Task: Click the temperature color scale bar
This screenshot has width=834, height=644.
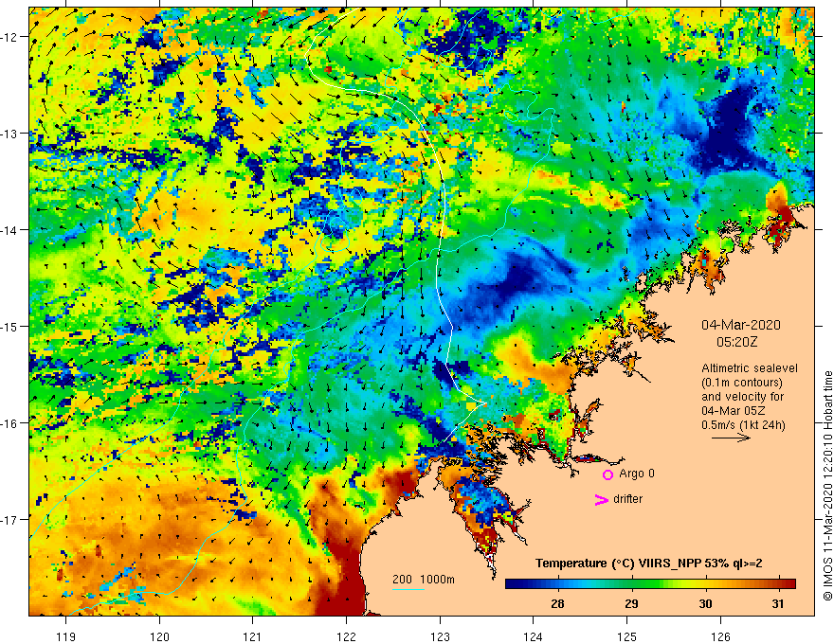Action: click(650, 583)
